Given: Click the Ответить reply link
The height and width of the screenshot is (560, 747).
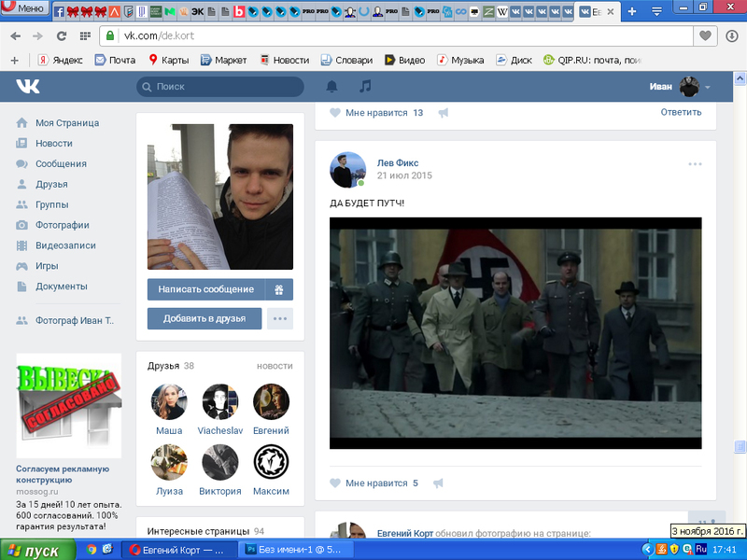Looking at the screenshot, I should 681,112.
